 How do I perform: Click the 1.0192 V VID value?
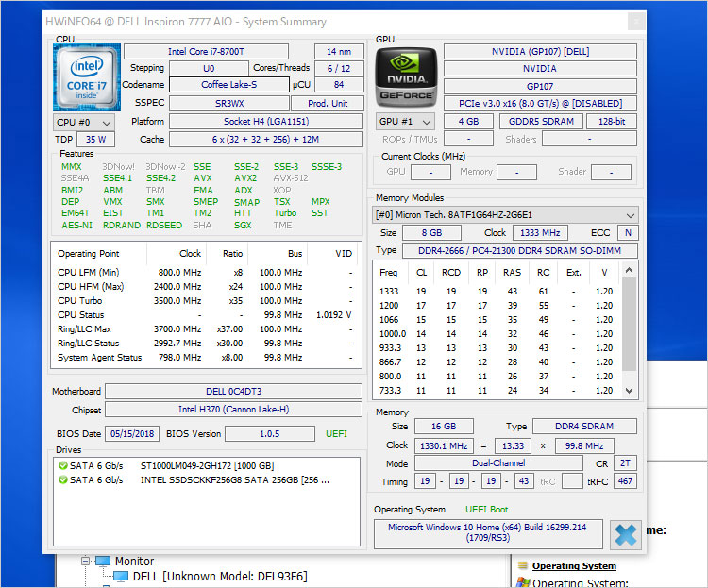click(333, 315)
